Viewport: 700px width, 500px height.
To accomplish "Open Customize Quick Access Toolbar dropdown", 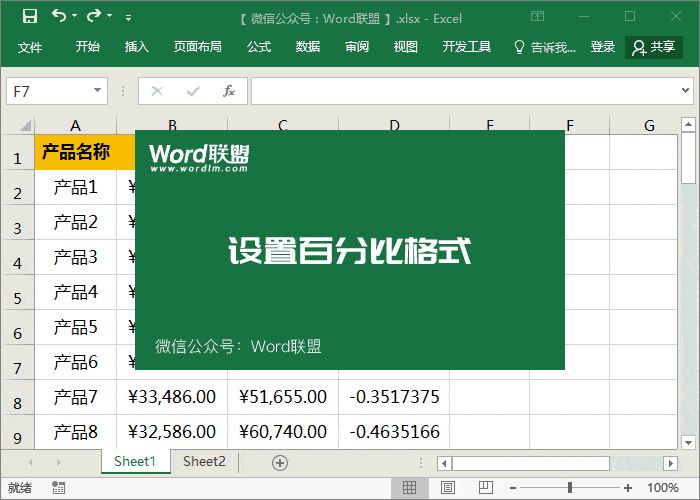I will pos(128,17).
